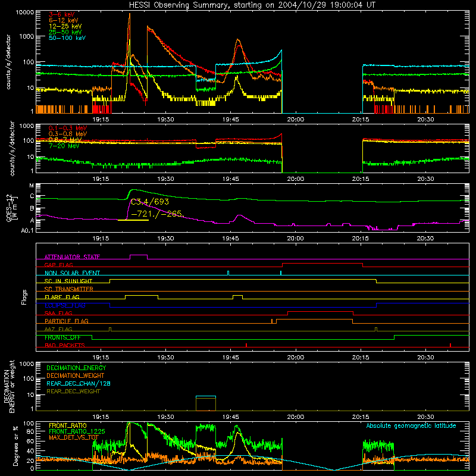
Task: Select the red BAD_PACKETS label
Action: coord(65,345)
